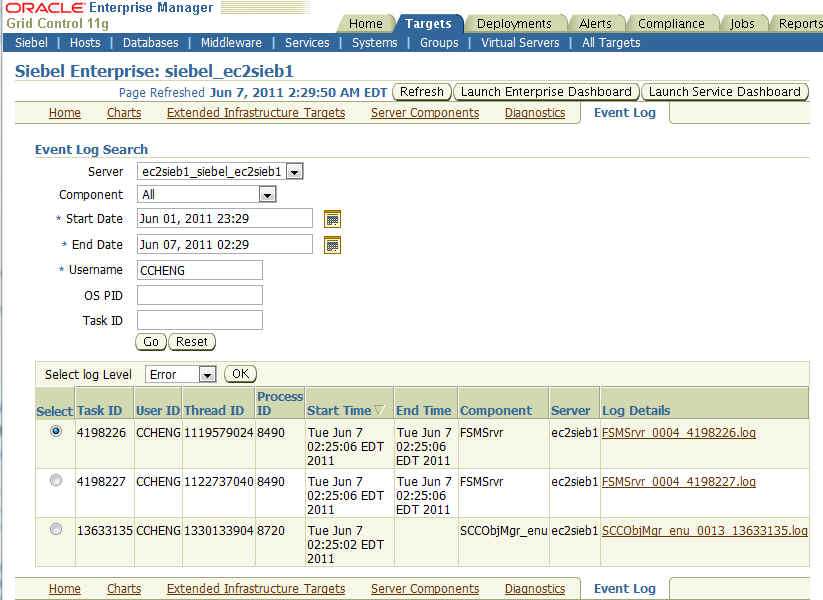Go to the Middleware subtab
Screen dimensions: 823x600
[231, 43]
